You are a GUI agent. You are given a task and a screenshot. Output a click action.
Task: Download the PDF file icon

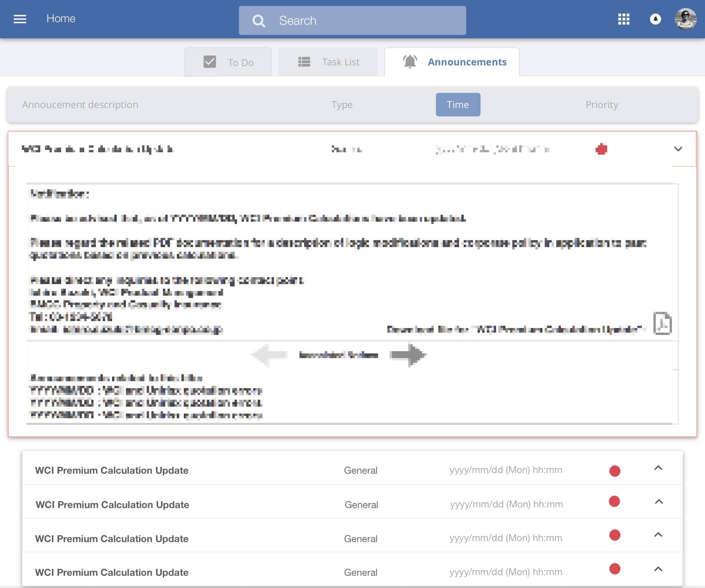pyautogui.click(x=662, y=323)
